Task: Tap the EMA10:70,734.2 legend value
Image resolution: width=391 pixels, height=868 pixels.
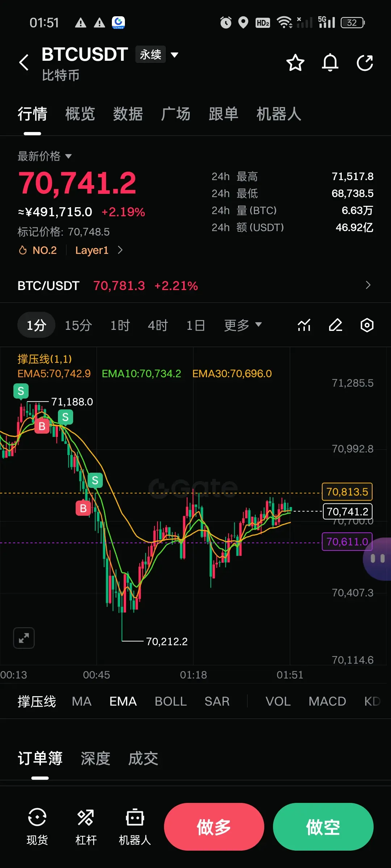Action: coord(141,374)
